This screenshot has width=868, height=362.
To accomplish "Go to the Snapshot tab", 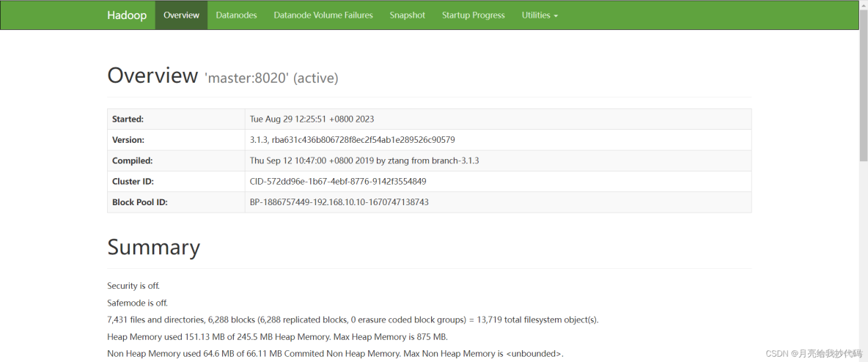I will (408, 15).
